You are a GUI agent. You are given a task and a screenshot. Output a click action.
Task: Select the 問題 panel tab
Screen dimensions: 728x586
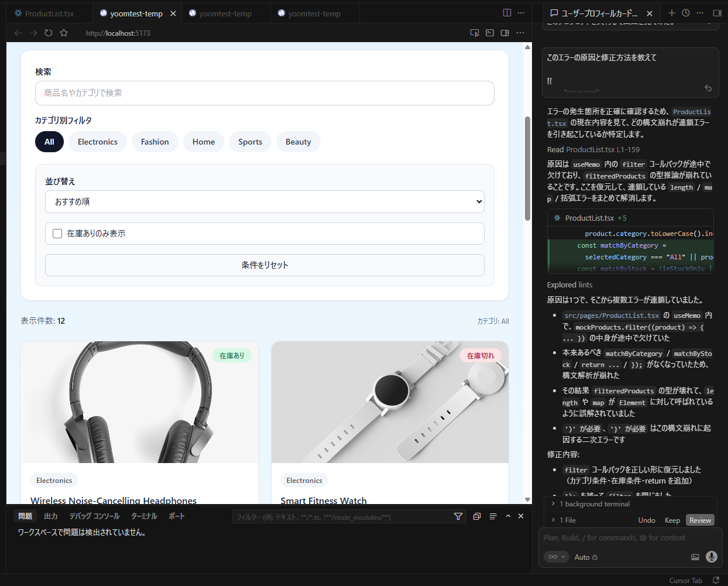tap(25, 516)
